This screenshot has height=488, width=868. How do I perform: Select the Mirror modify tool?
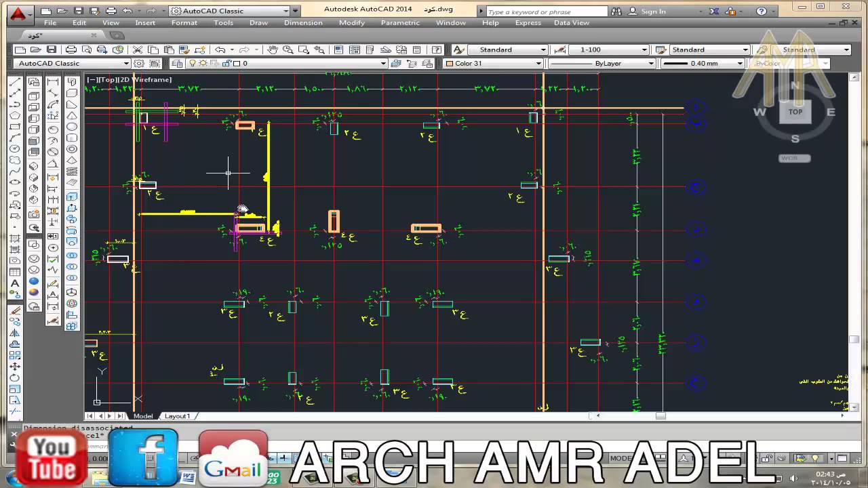15,333
